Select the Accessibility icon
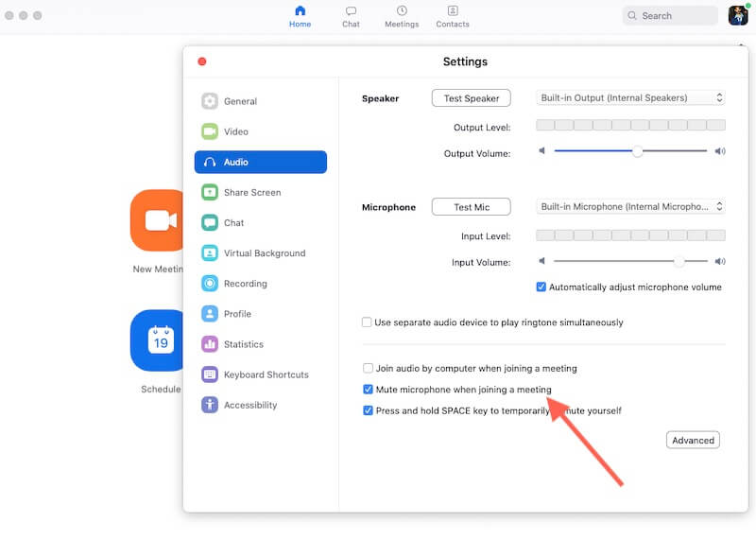Image resolution: width=756 pixels, height=539 pixels. 209,405
